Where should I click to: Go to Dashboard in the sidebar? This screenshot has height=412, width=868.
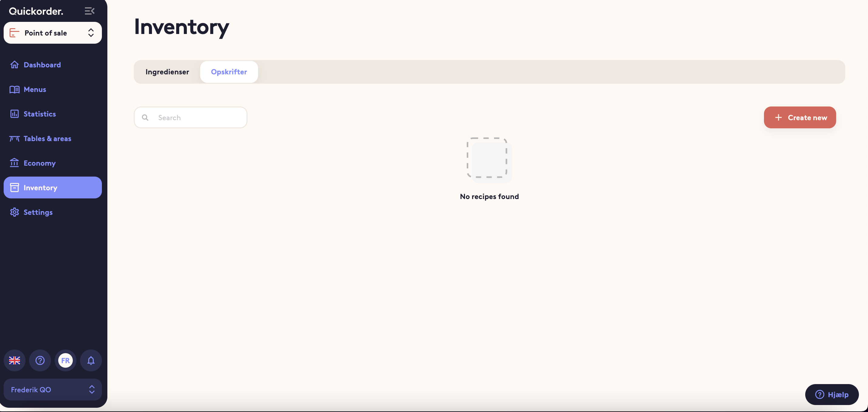tap(52, 65)
